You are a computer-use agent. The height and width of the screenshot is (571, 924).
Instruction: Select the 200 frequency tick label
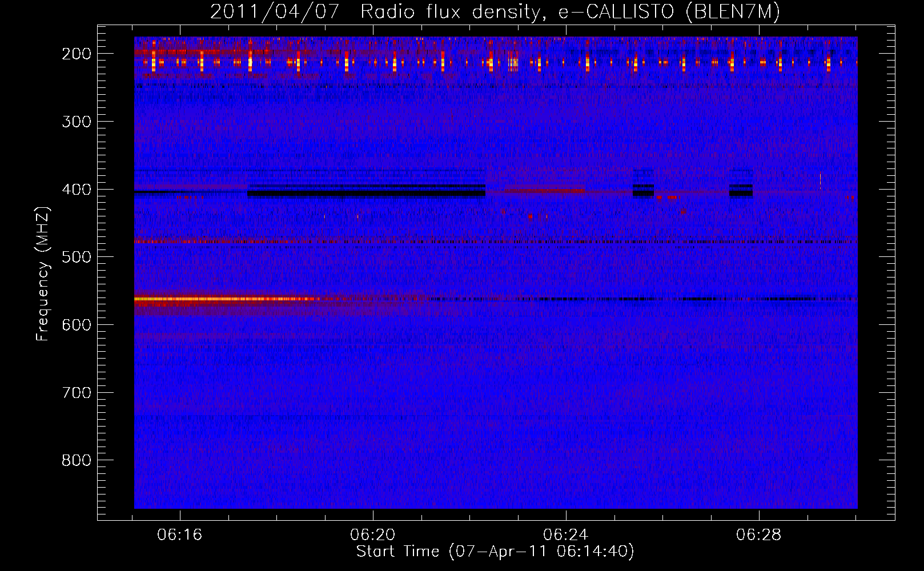coord(77,54)
